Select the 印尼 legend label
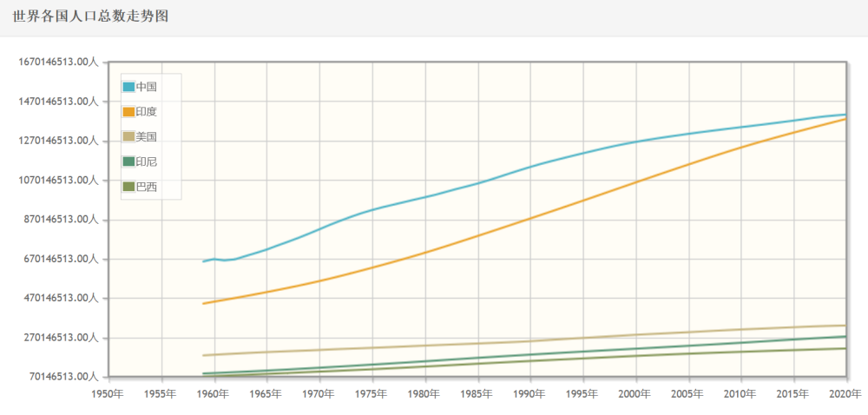Viewport: 868px width, 415px height. [147, 162]
